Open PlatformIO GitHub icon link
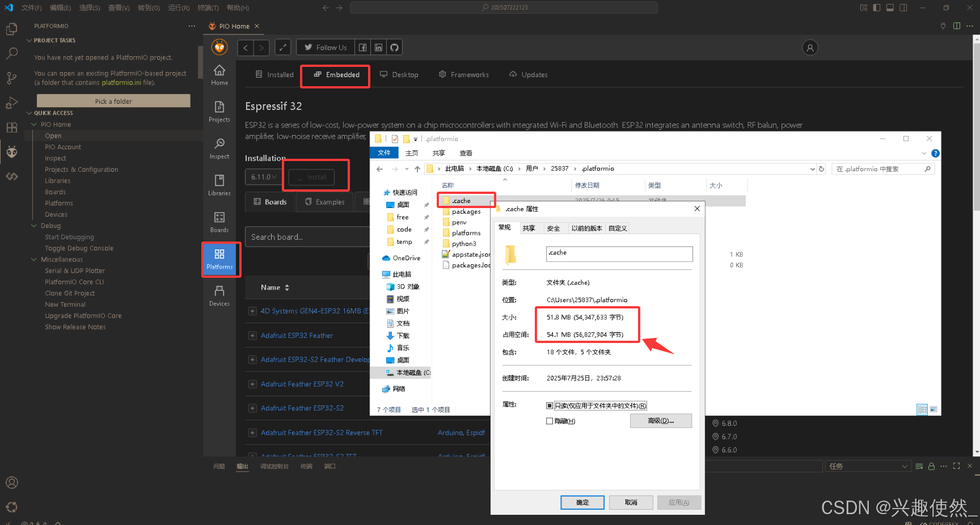The image size is (980, 525). point(394,48)
